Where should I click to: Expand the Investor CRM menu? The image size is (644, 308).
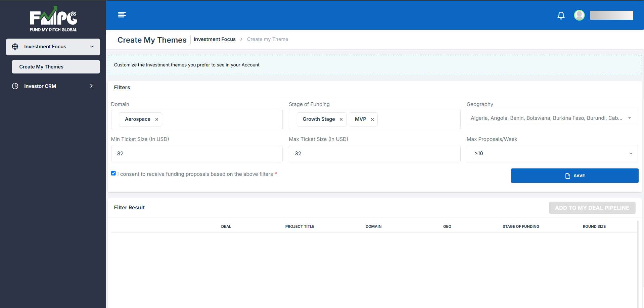[91, 86]
